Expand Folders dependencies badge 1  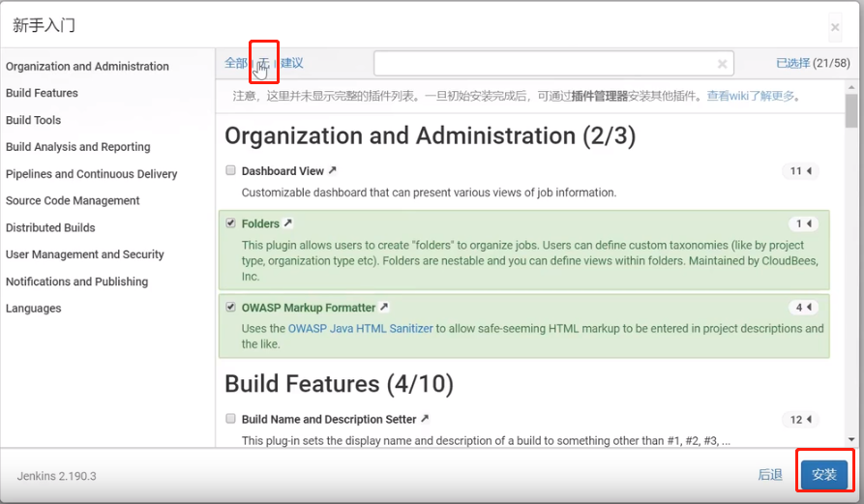click(803, 223)
